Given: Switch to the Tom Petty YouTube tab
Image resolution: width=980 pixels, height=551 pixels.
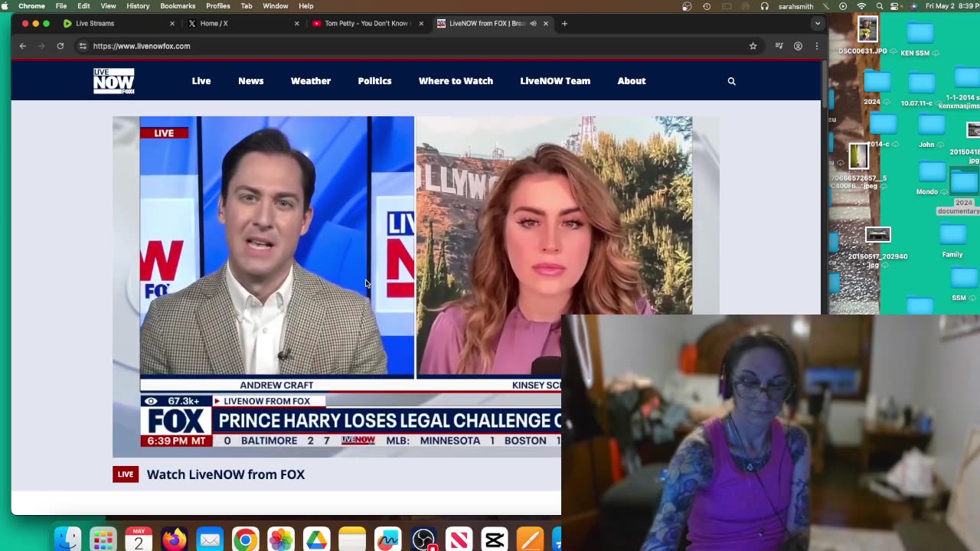Looking at the screenshot, I should tap(367, 23).
